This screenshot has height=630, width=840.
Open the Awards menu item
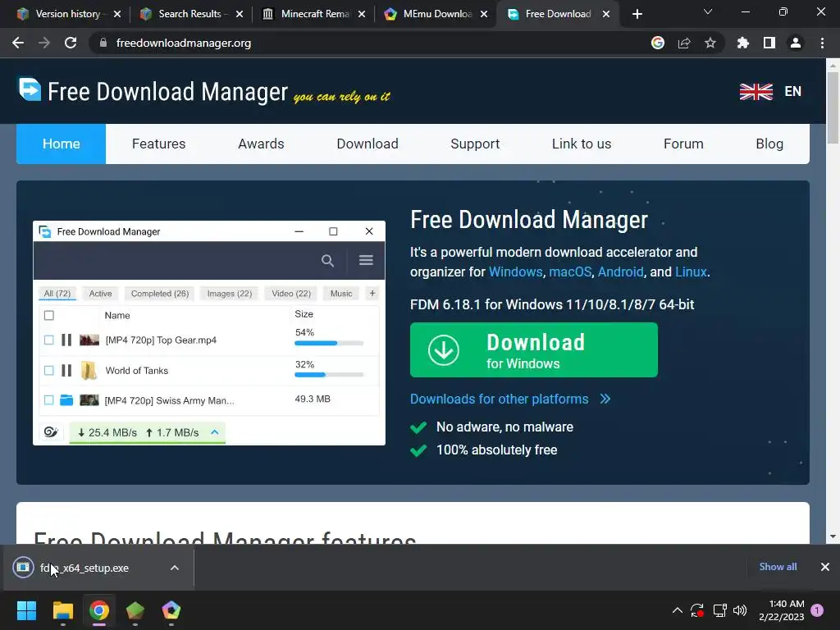[261, 144]
